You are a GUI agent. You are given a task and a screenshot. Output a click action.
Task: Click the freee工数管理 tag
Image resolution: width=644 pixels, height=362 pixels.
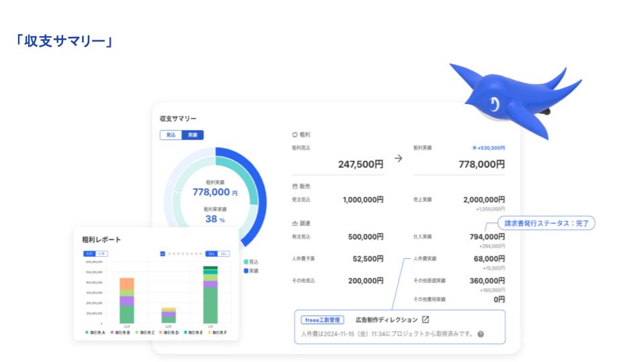[x=323, y=320]
